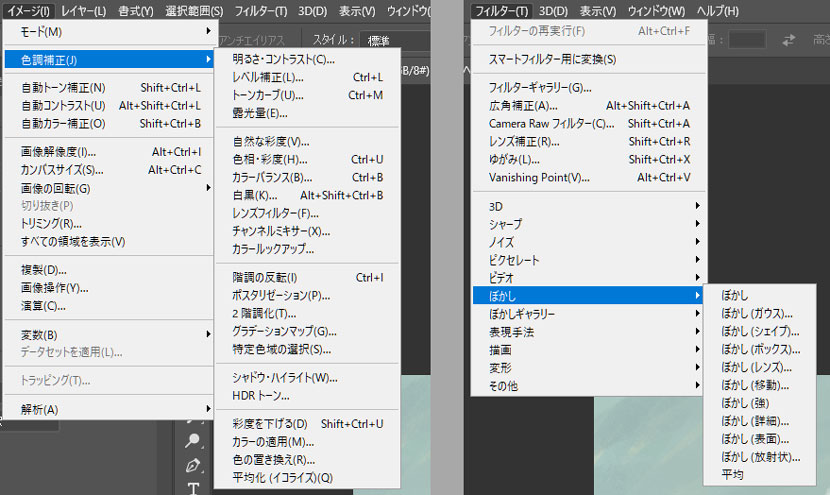Viewport: 830px width, 495px height.
Task: Expand the 3D filter submenu
Action: [x=589, y=206]
